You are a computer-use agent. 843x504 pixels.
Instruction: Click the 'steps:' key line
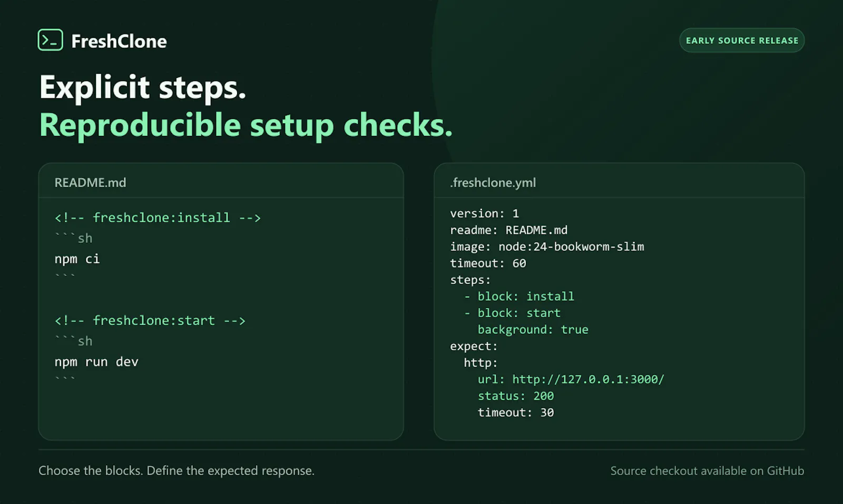pyautogui.click(x=470, y=280)
